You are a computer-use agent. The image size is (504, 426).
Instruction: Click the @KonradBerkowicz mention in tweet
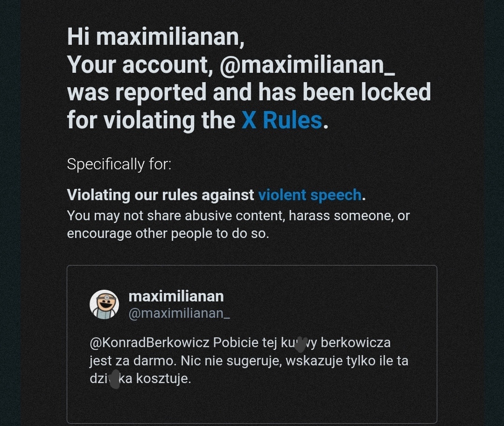coord(149,342)
